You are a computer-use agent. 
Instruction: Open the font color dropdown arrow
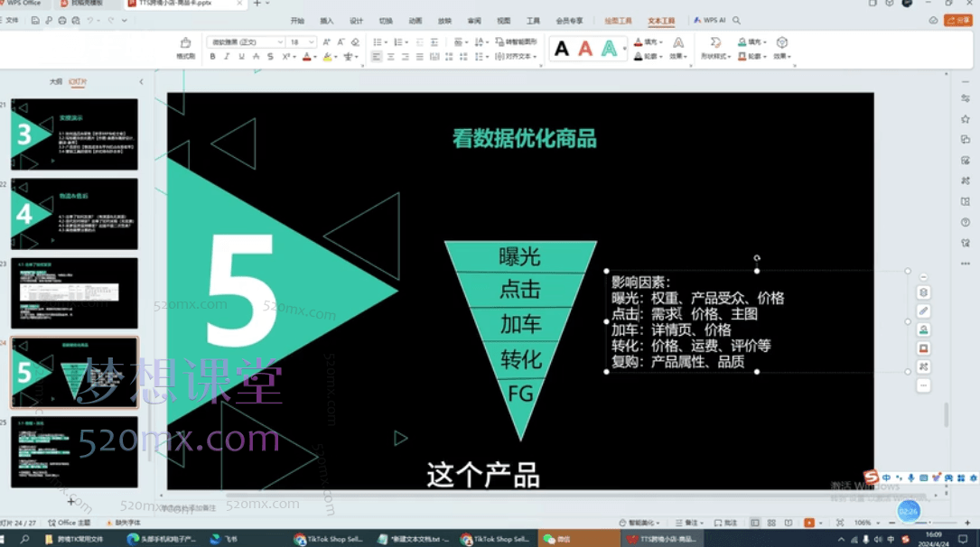coord(315,57)
